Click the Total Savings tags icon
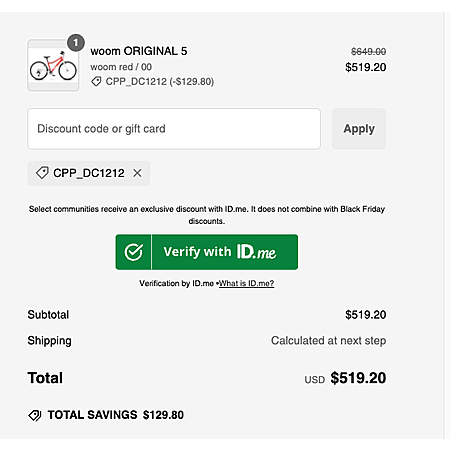The width and height of the screenshot is (450, 450). tap(35, 415)
